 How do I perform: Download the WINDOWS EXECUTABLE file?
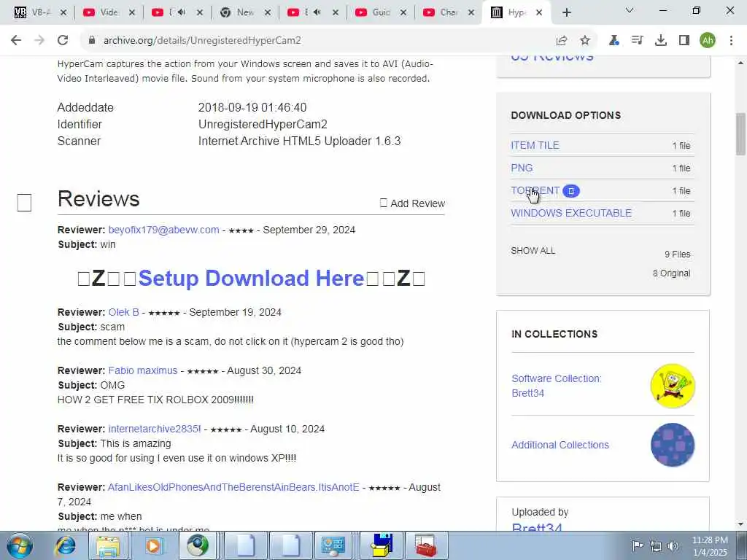(x=571, y=213)
